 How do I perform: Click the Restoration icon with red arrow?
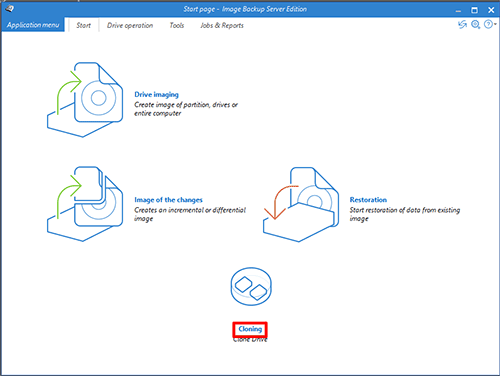point(301,204)
